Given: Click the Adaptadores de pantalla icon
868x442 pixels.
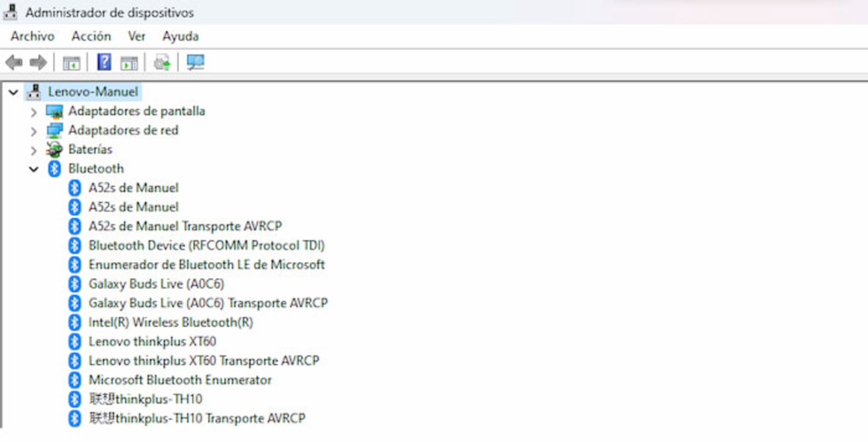Looking at the screenshot, I should pos(55,111).
